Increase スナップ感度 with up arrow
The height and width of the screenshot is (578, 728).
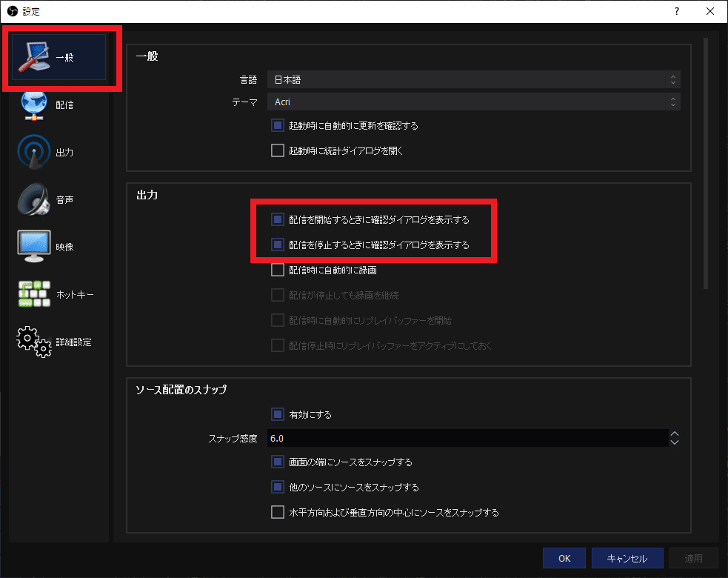[675, 434]
